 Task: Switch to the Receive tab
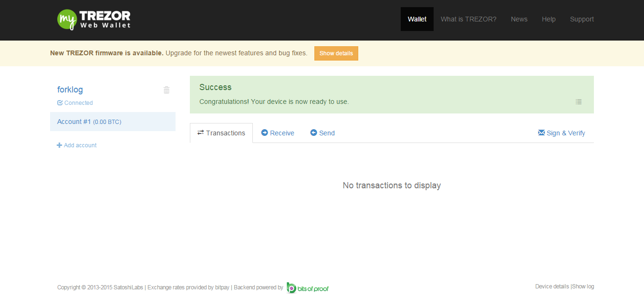(x=281, y=133)
